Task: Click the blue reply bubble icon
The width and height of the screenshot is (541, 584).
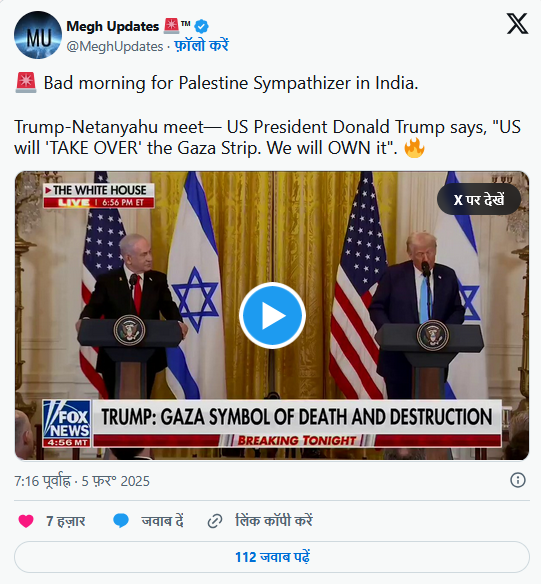Action: pyautogui.click(x=121, y=521)
